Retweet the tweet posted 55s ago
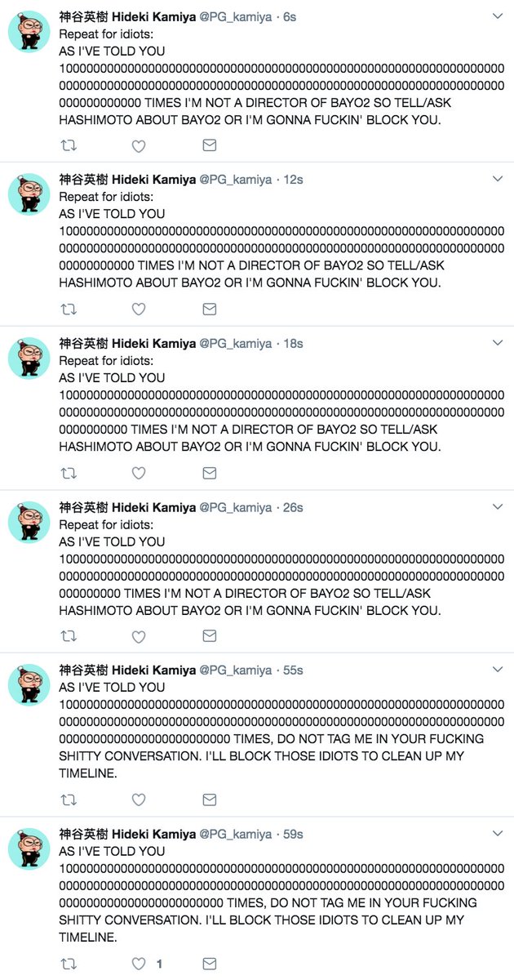The width and height of the screenshot is (514, 980). pyautogui.click(x=69, y=800)
